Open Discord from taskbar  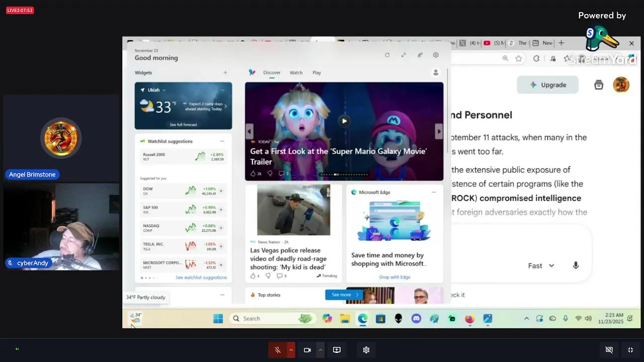(x=416, y=318)
